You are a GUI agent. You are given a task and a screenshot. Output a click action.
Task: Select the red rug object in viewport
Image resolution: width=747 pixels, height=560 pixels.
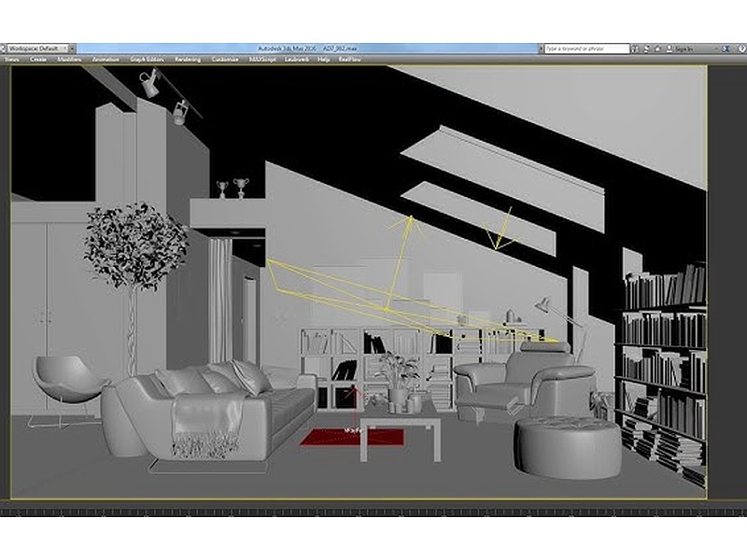(327, 437)
